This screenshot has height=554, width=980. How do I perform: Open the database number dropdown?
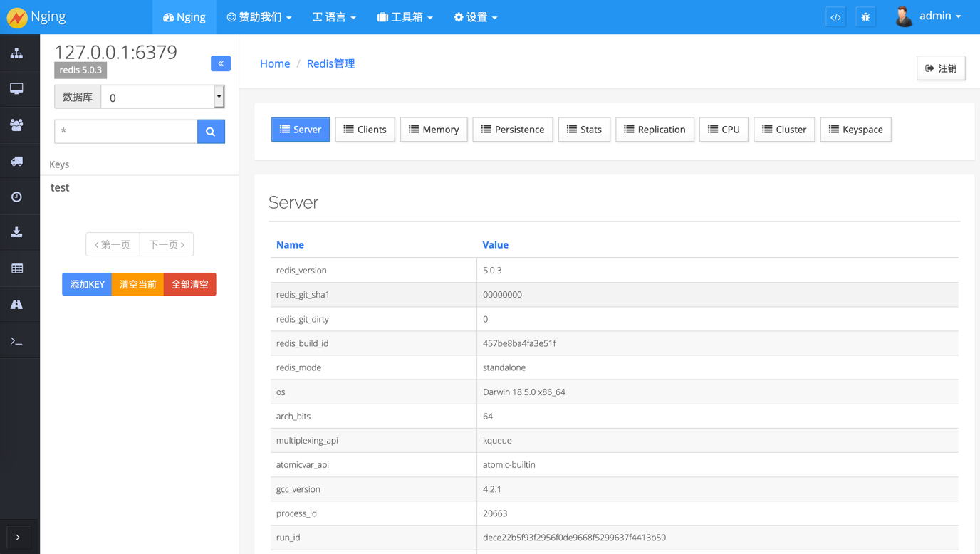point(162,97)
